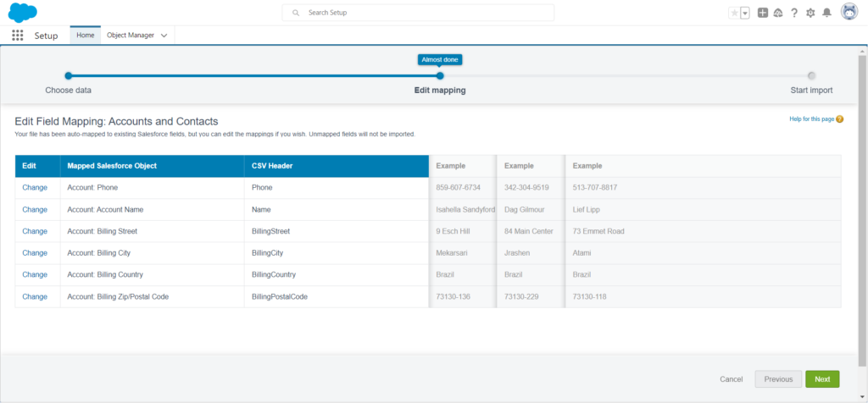Select the example value 342-304-9519
Viewport: 868px width, 403px height.
[x=526, y=187]
